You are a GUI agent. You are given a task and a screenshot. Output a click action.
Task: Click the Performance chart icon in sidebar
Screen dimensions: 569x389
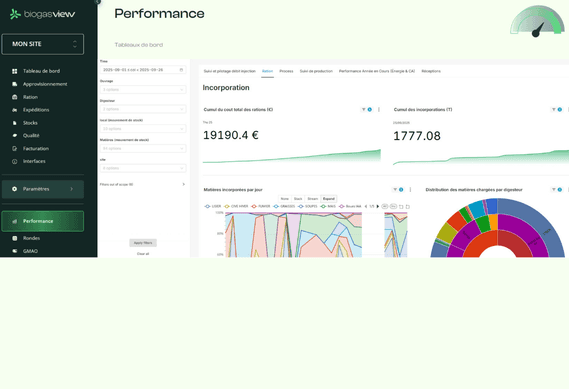pos(15,221)
